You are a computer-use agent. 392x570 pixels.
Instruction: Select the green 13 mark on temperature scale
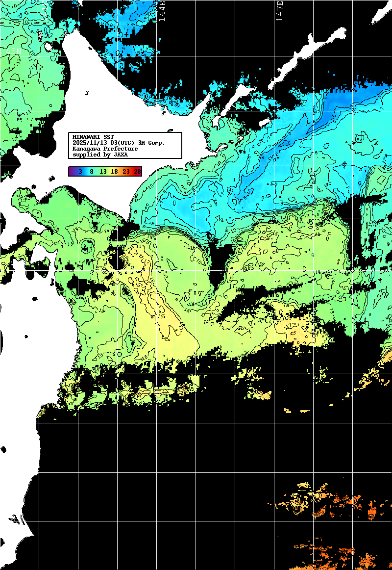[x=103, y=171]
